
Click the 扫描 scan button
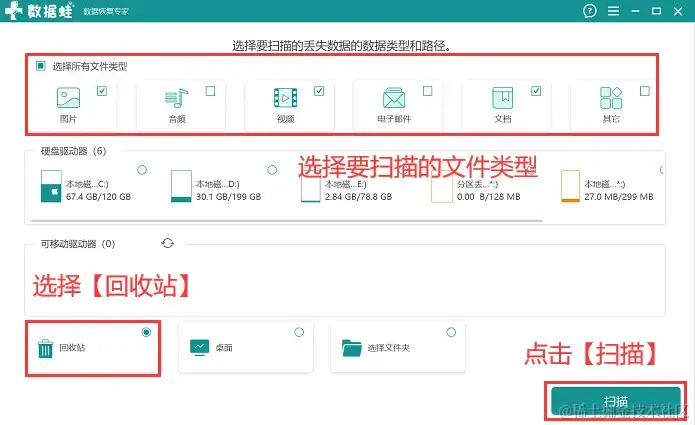tap(616, 401)
